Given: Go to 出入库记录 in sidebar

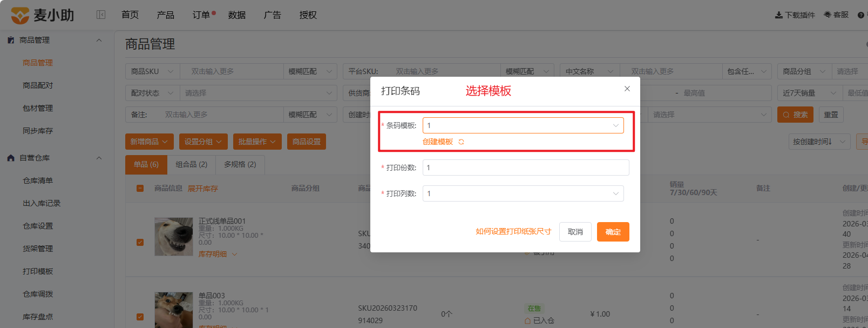Looking at the screenshot, I should coord(42,203).
